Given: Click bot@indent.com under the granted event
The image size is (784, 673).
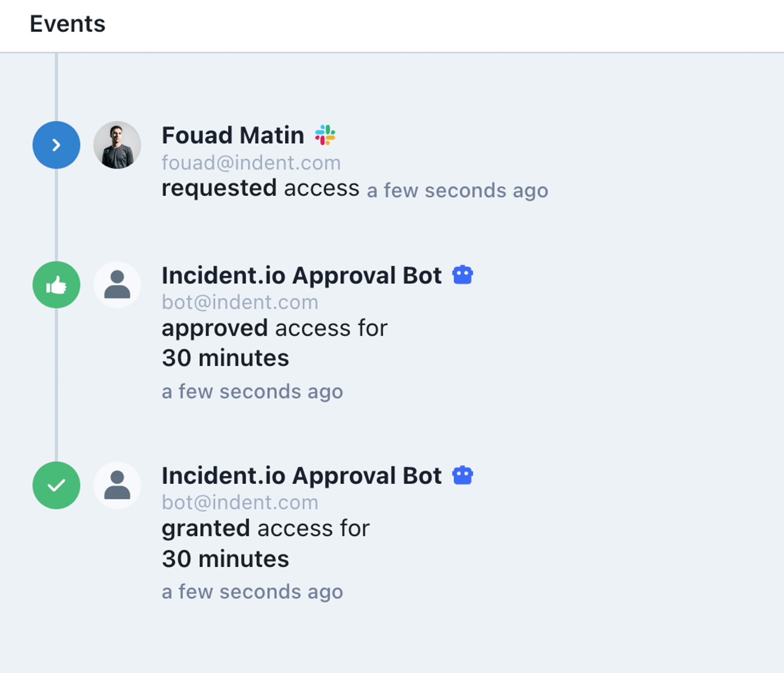Looking at the screenshot, I should pyautogui.click(x=240, y=502).
